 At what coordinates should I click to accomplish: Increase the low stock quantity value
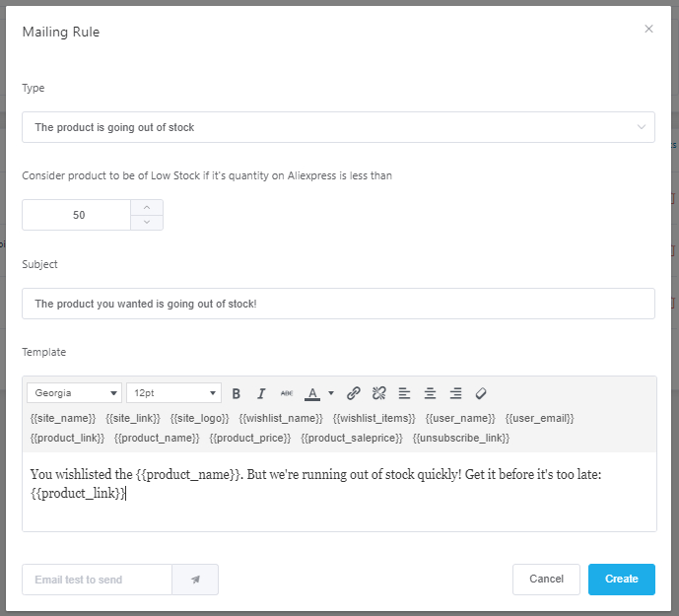tap(147, 207)
